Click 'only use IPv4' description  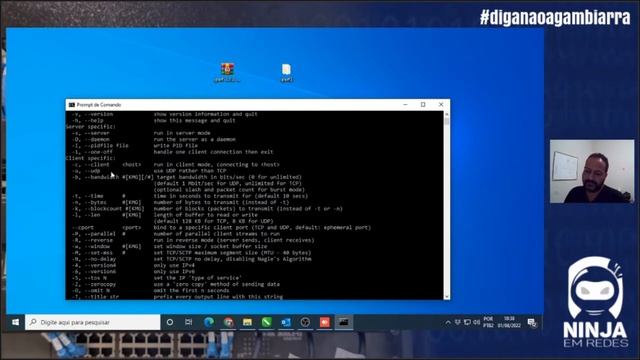tap(174, 265)
